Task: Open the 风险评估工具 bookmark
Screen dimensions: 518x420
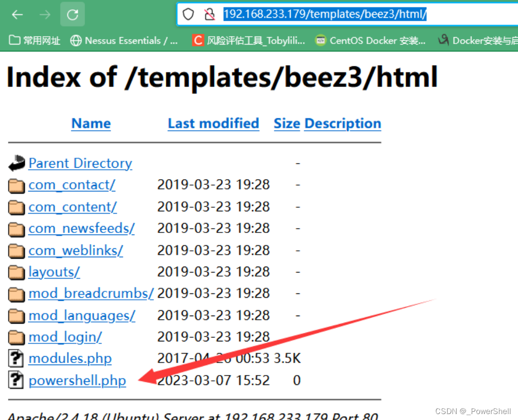Action: pyautogui.click(x=249, y=41)
